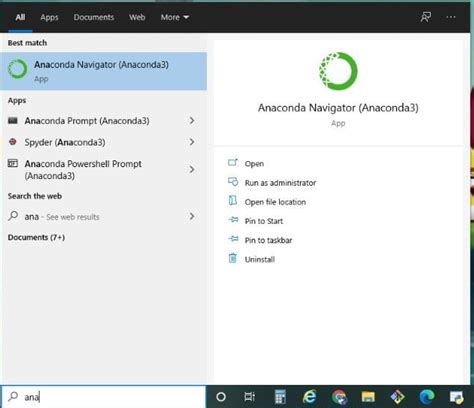Click the rightmost taskbar app icon
Viewport: 474px width, 408px height.
click(x=456, y=397)
